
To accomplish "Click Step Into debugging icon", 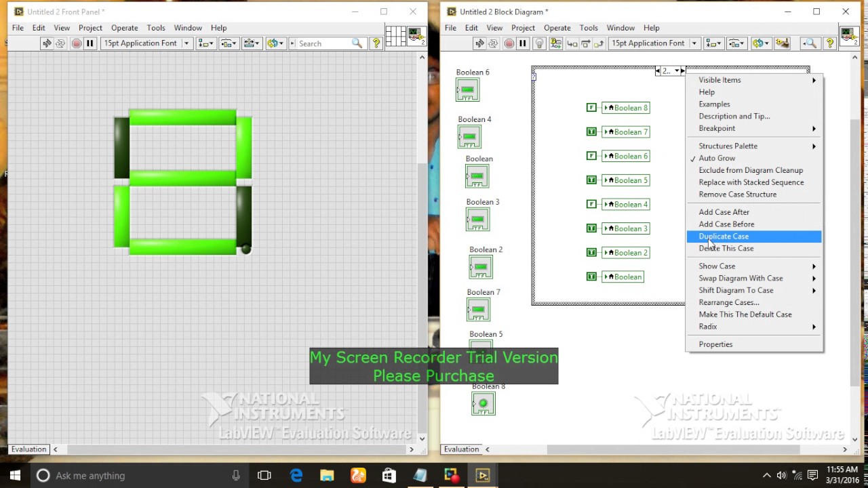I will [x=572, y=43].
